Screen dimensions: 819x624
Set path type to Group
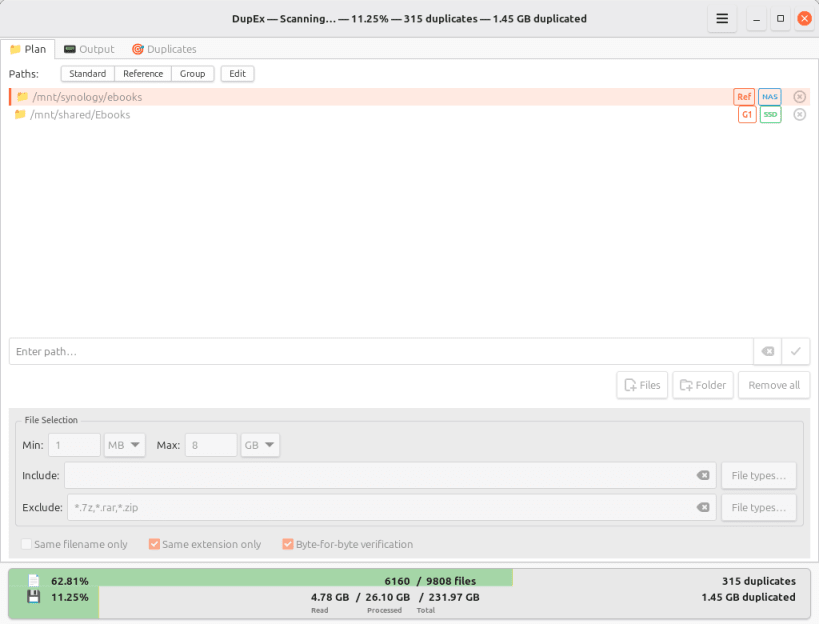(x=192, y=74)
